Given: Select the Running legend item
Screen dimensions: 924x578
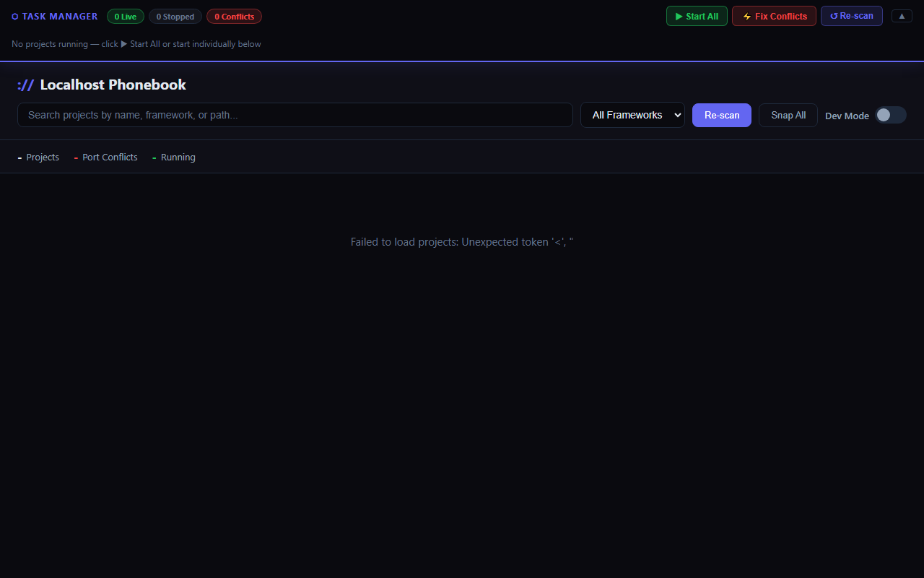Looking at the screenshot, I should tap(178, 157).
